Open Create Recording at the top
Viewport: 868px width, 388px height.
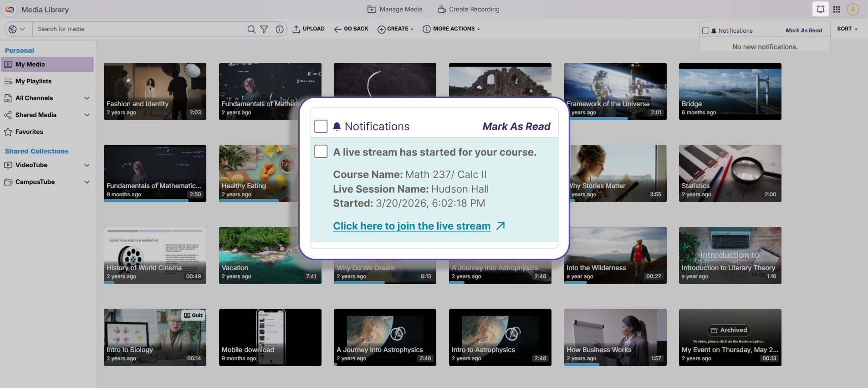469,9
